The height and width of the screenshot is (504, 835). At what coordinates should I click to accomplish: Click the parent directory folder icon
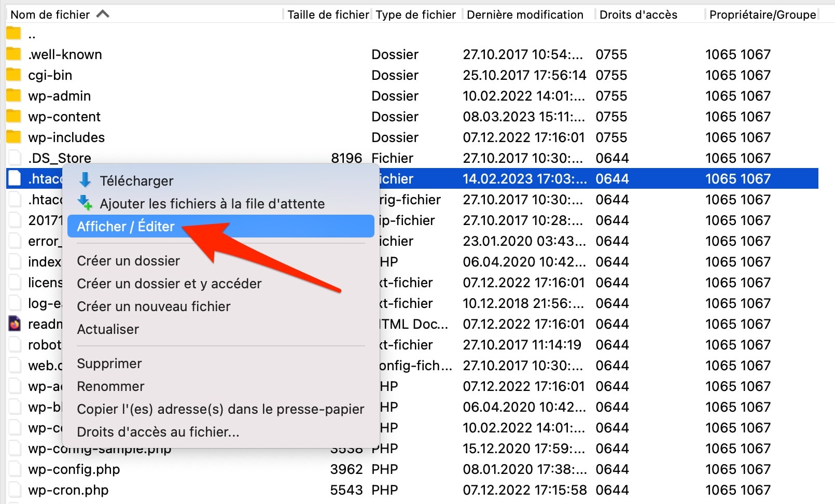(x=13, y=34)
